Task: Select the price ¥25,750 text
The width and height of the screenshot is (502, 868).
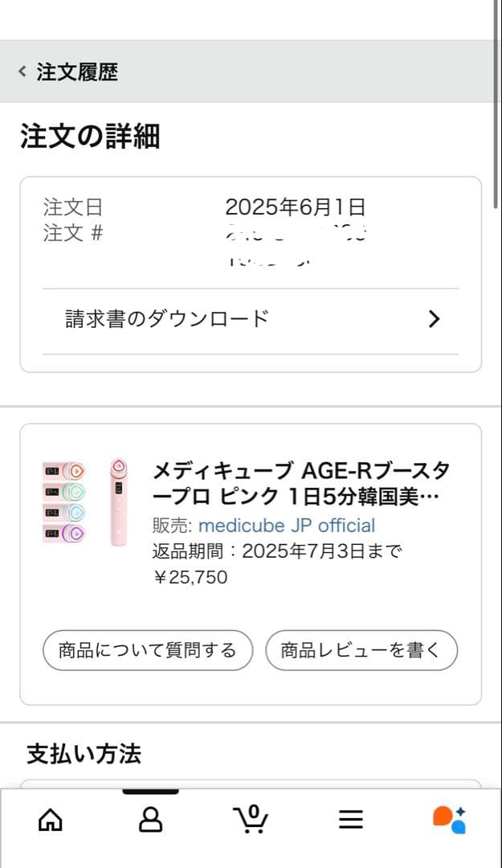Action: click(190, 577)
